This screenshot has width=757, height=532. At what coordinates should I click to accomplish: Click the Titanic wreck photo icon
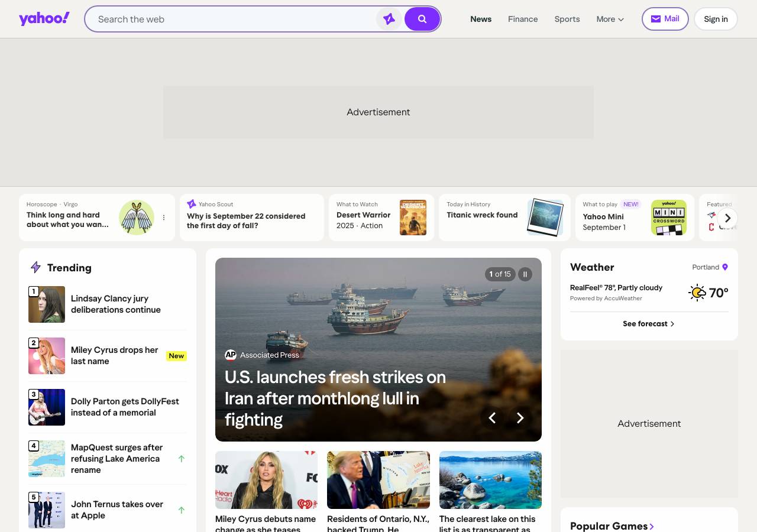click(x=545, y=217)
